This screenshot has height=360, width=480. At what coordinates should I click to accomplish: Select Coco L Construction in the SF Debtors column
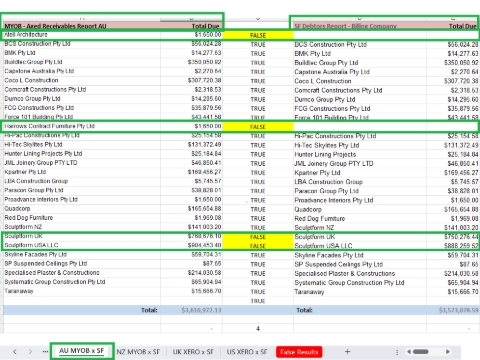322,81
